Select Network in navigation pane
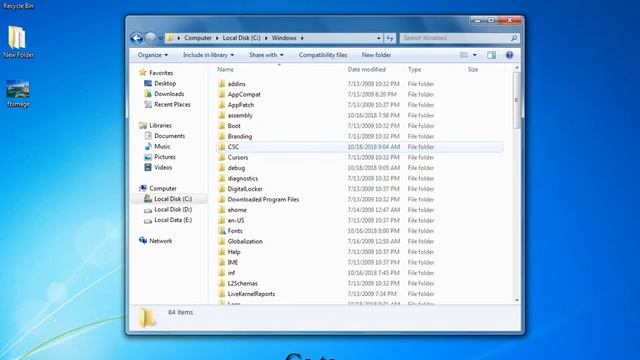 pos(160,241)
